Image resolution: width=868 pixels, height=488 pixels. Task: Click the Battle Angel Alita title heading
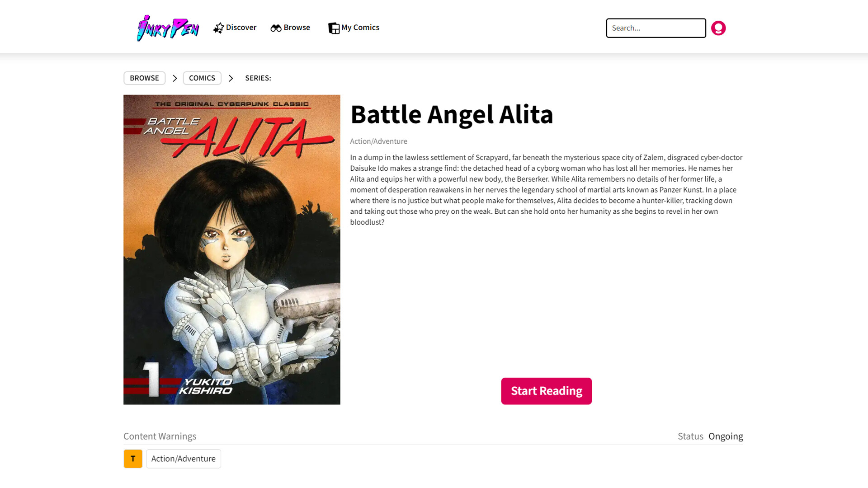coord(452,114)
